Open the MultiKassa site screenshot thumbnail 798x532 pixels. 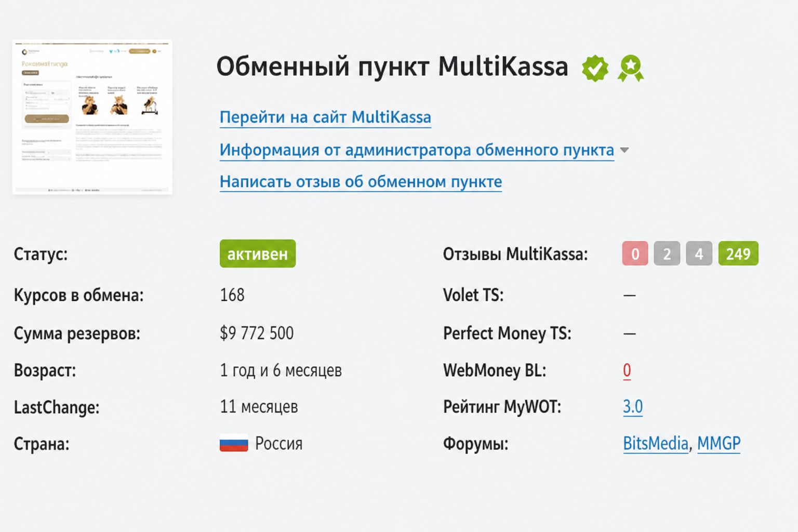[92, 117]
